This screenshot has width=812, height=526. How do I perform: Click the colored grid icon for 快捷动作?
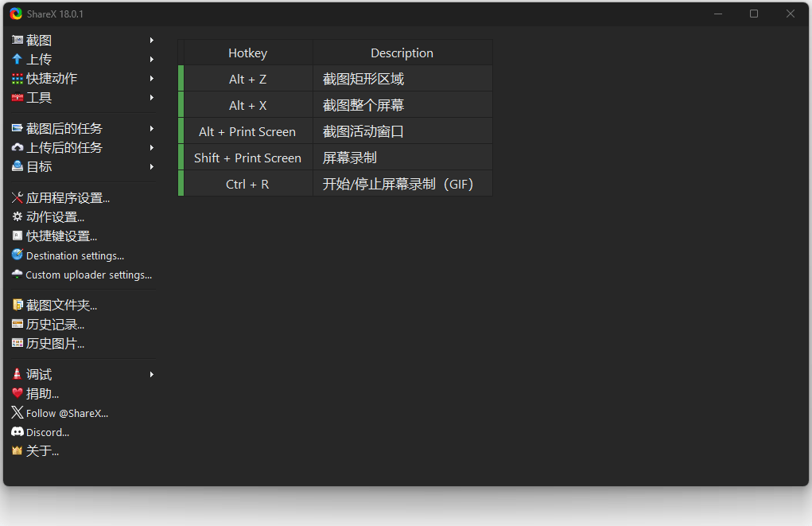click(17, 78)
